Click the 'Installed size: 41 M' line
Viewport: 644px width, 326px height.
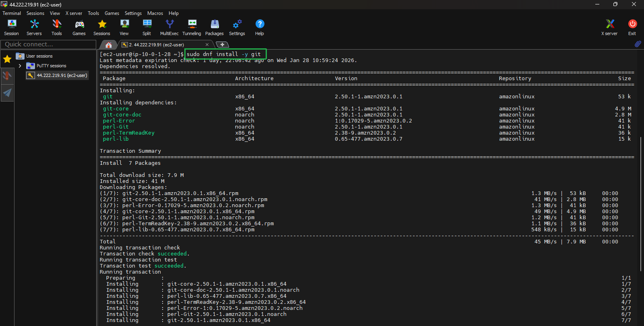(132, 181)
